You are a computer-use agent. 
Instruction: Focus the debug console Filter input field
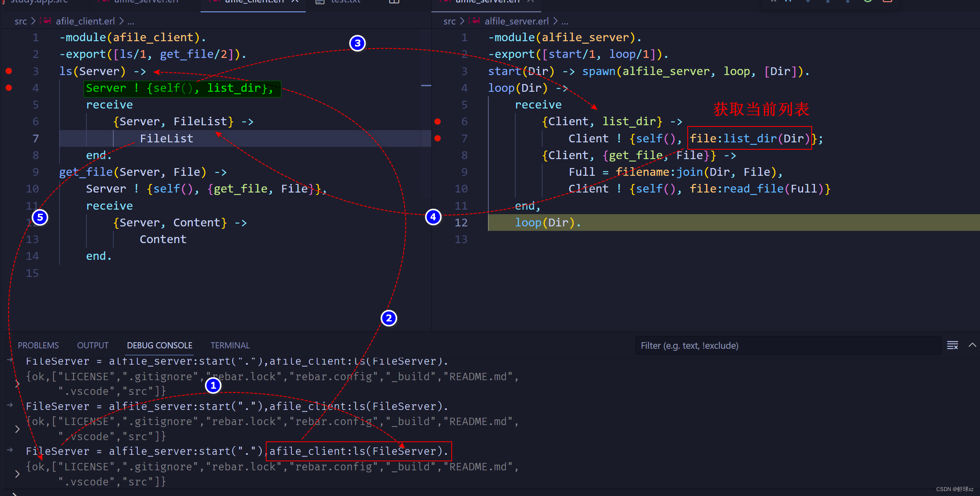788,345
